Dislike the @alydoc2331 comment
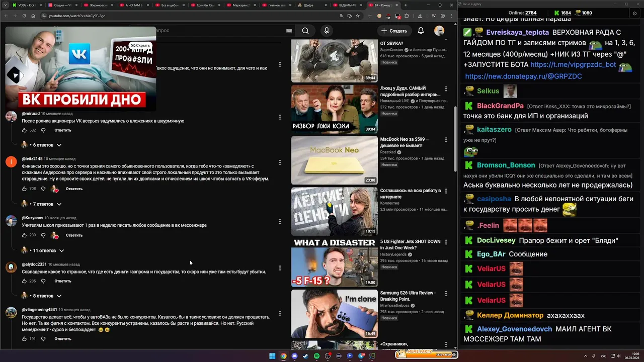The image size is (644, 362). [x=43, y=281]
